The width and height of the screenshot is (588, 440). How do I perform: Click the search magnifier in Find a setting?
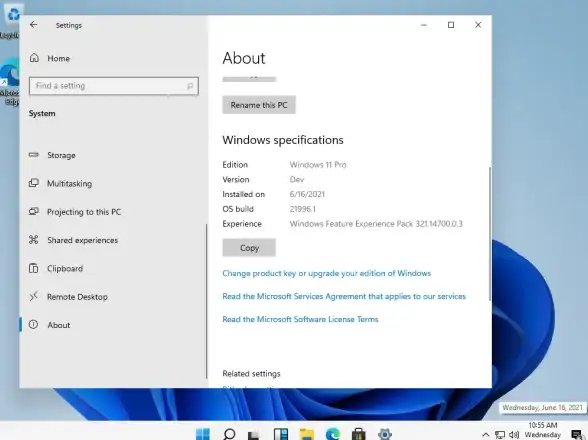tap(190, 86)
